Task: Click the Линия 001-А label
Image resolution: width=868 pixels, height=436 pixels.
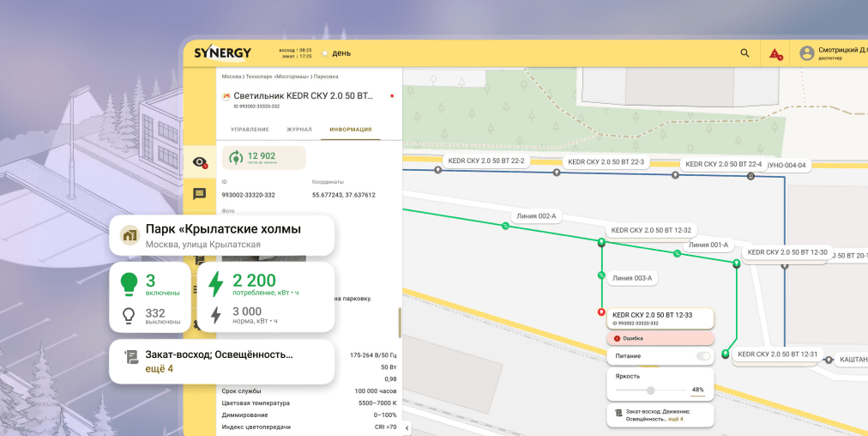Action: [x=708, y=245]
